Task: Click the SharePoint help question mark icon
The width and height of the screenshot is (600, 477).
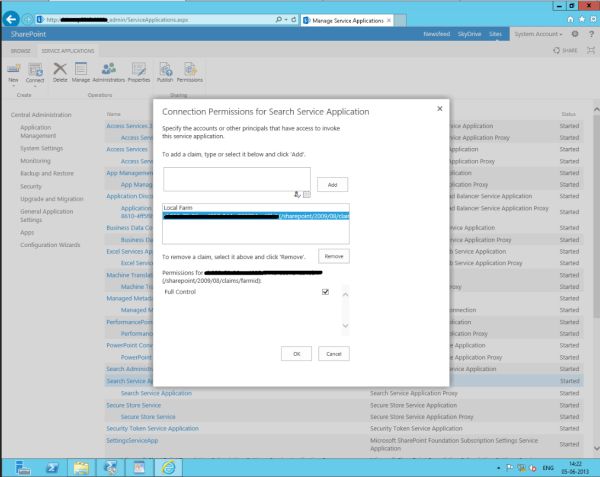Action: [591, 34]
